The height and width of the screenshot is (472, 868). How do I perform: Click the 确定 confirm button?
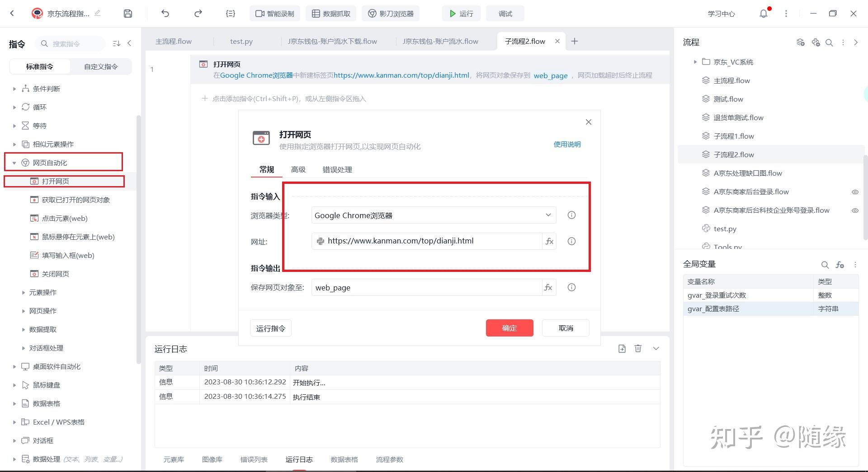click(509, 328)
